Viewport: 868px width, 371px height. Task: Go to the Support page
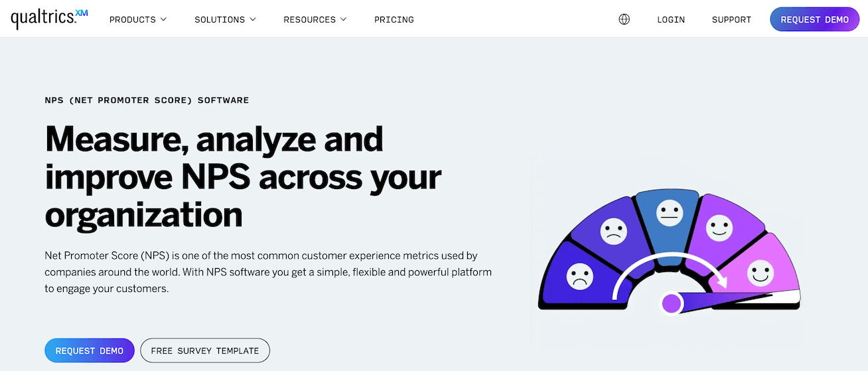[x=731, y=19]
